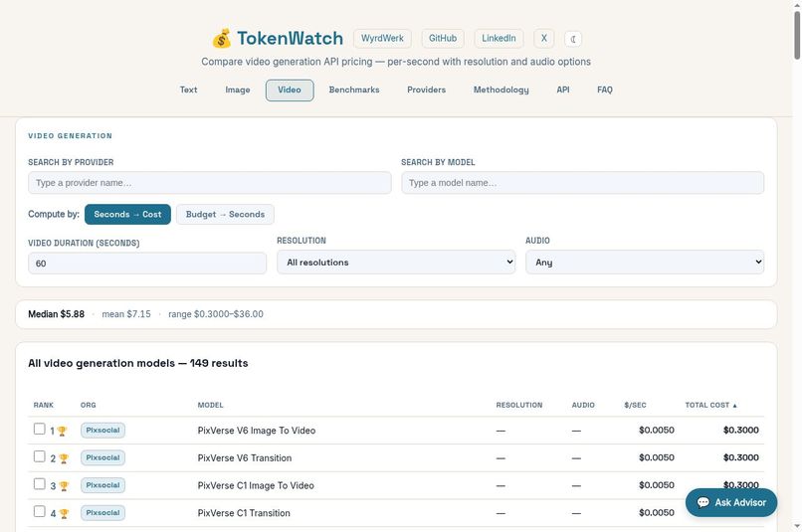Click Pixsocial badge in rank 3 row
802x532 pixels.
coord(102,485)
